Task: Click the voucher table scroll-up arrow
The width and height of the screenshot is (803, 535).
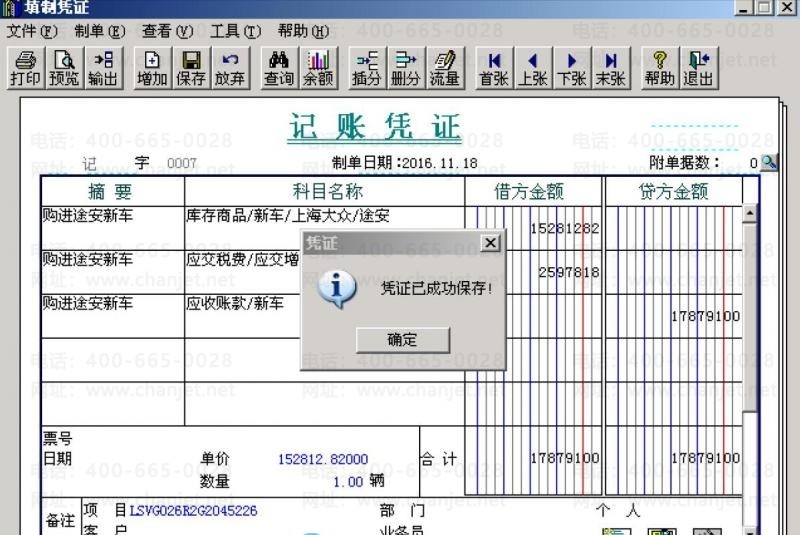Action: (750, 213)
